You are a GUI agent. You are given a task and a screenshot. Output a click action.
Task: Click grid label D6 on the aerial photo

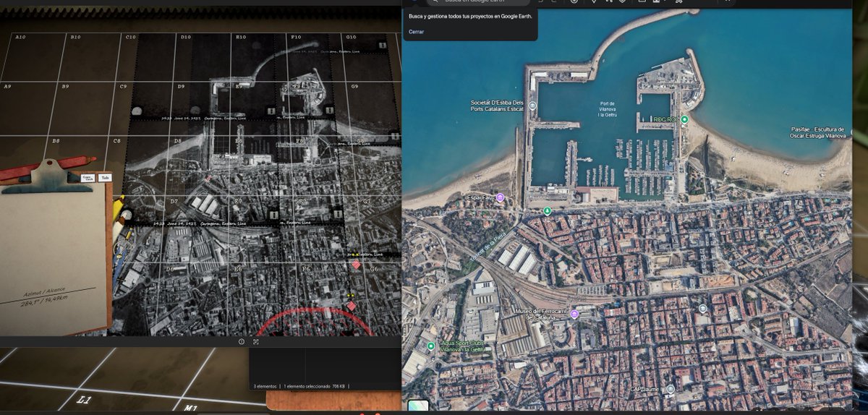click(170, 269)
